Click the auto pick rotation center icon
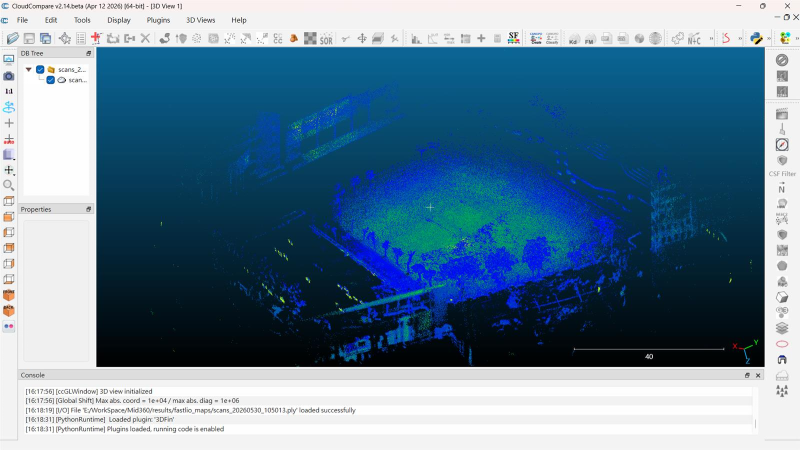 9,139
